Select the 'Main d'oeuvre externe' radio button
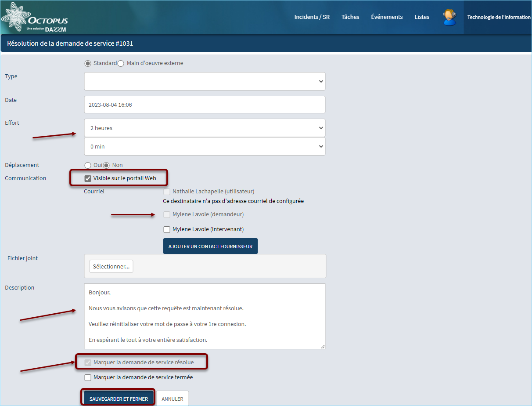The image size is (532, 406). coord(121,63)
